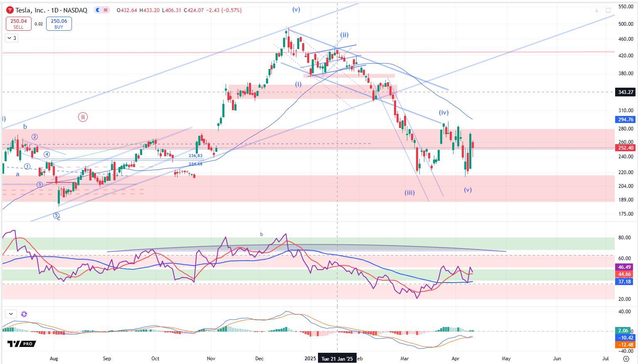Click the Tesla logo icon
638x364 pixels.
[10, 10]
